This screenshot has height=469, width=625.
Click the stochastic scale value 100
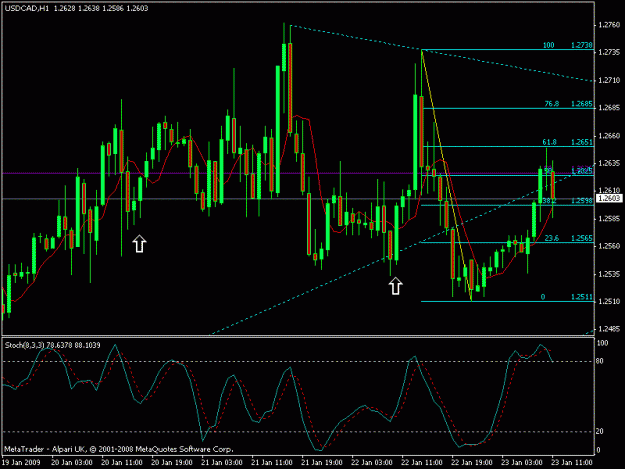coord(602,343)
